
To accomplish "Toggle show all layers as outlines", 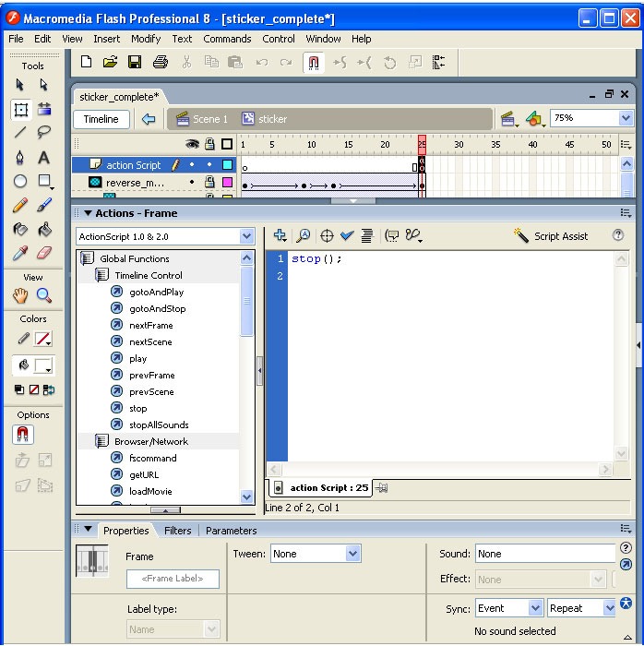I will tap(227, 144).
